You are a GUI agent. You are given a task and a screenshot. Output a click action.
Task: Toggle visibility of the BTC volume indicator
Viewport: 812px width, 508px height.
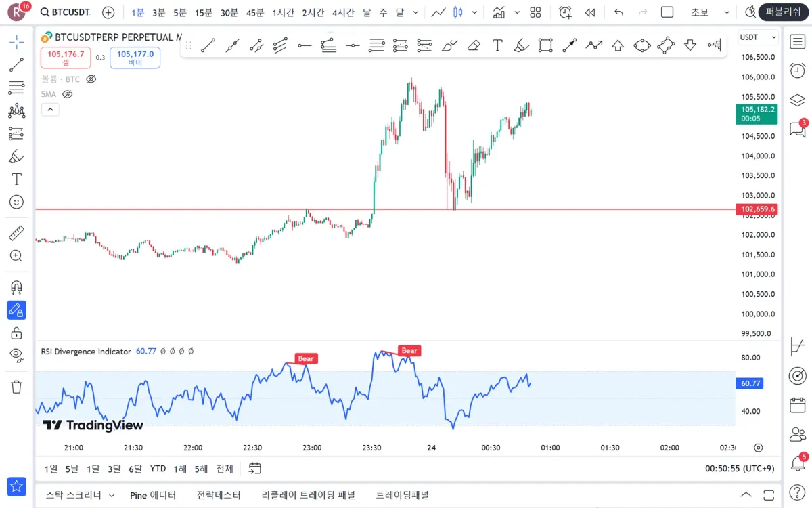click(91, 79)
